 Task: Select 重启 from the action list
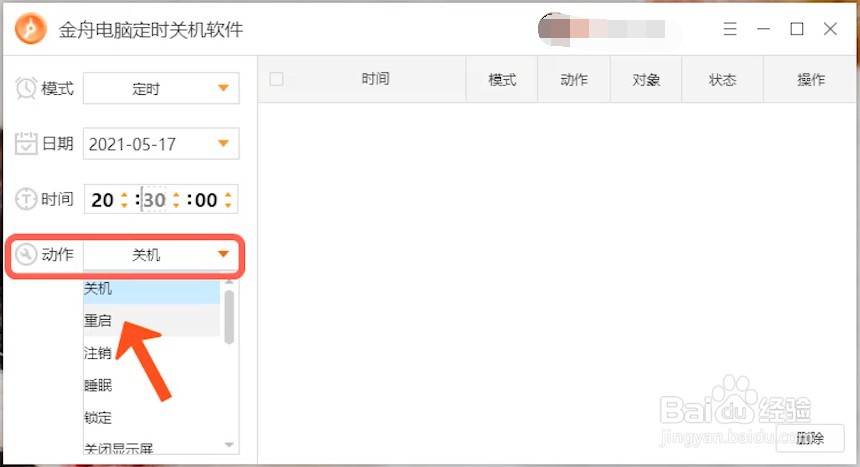coord(151,320)
